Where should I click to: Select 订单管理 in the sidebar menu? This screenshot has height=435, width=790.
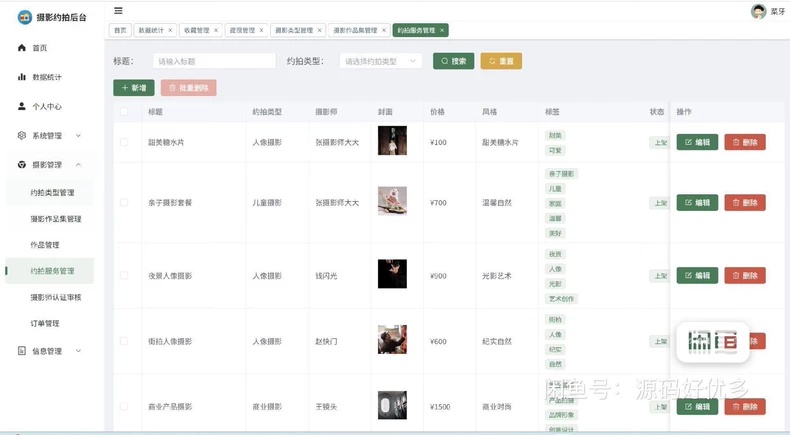click(45, 323)
